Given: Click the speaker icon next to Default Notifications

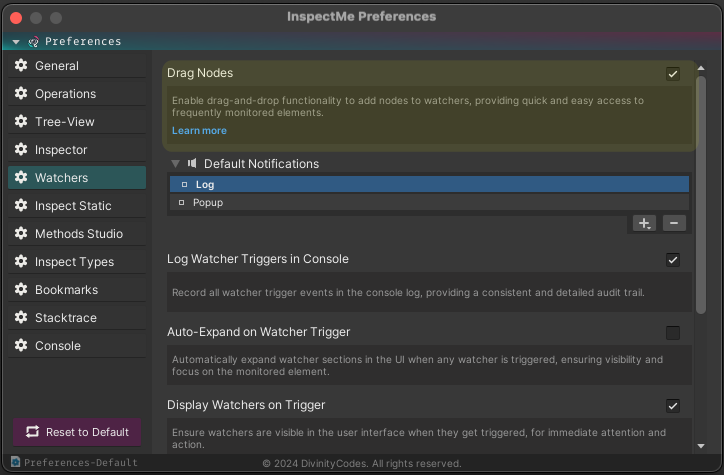Looking at the screenshot, I should (x=192, y=163).
